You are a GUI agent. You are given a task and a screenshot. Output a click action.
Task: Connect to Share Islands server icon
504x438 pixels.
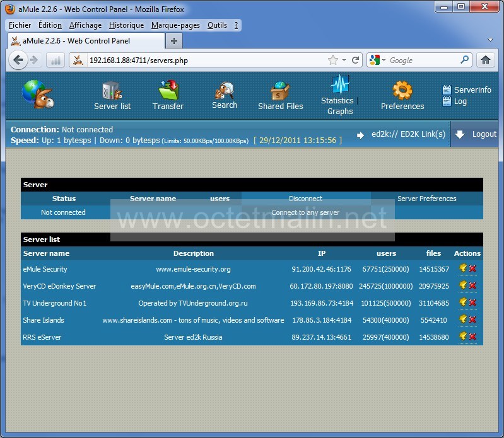463,319
